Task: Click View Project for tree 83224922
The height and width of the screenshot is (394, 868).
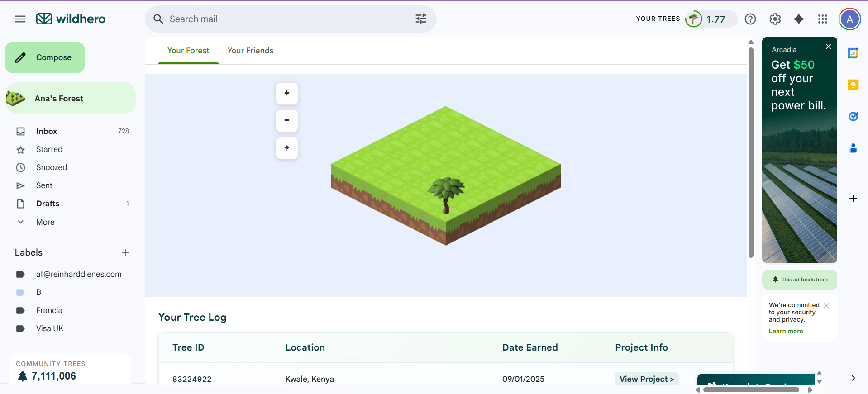Action: tap(646, 379)
